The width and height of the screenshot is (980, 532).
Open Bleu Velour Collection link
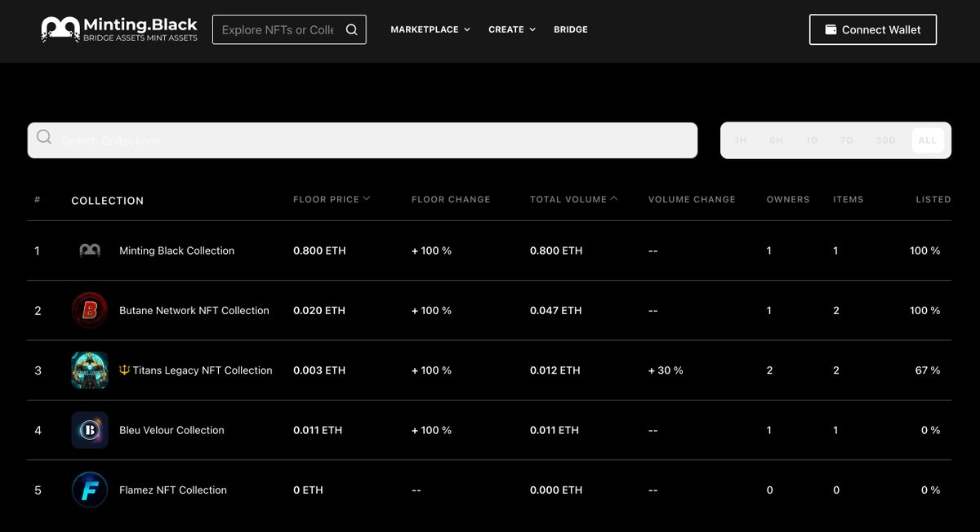(171, 430)
